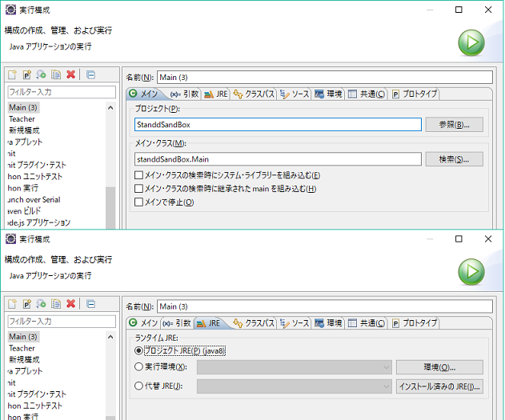Switch to 引数 tab in top window

pyautogui.click(x=185, y=94)
